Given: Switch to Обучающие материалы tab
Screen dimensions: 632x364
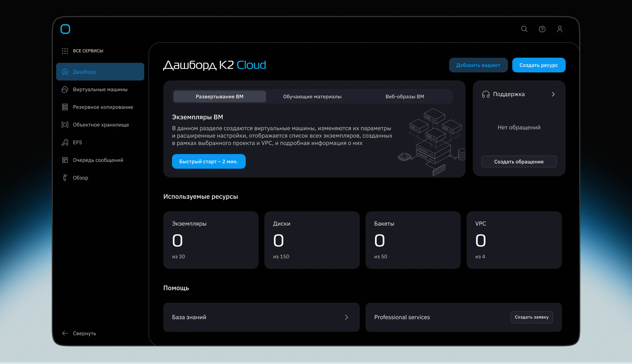Looking at the screenshot, I should [x=312, y=97].
